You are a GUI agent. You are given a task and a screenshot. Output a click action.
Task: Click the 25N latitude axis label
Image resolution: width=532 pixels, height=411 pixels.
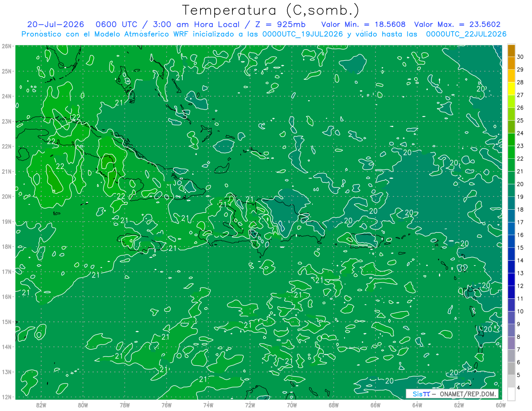[7, 71]
